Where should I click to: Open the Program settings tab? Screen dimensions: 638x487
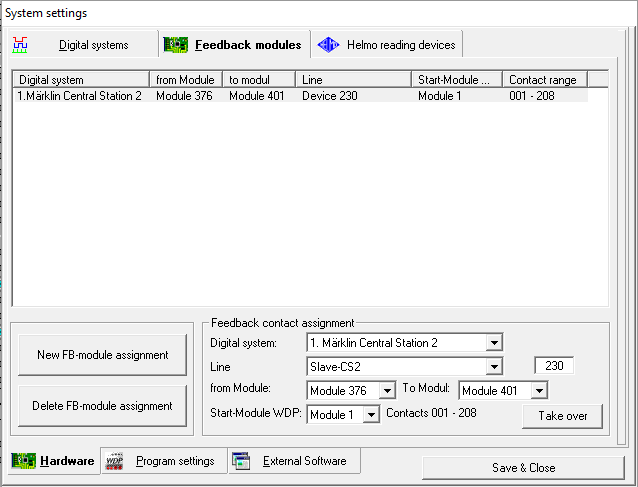[164, 461]
